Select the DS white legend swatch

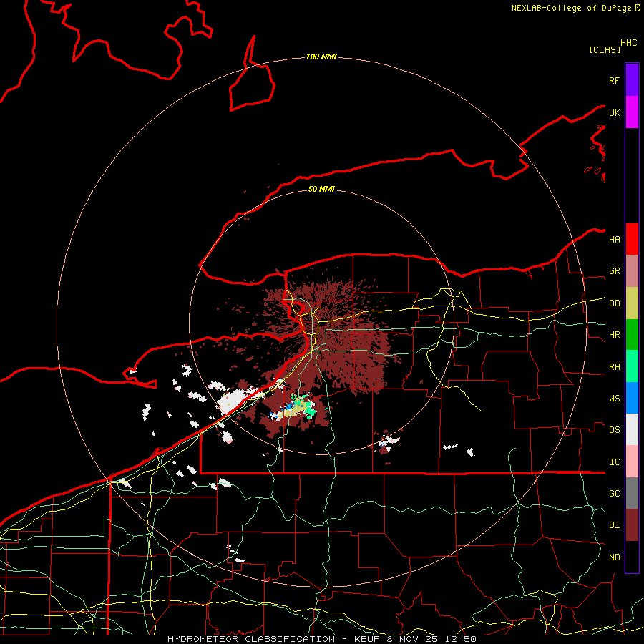click(x=632, y=429)
